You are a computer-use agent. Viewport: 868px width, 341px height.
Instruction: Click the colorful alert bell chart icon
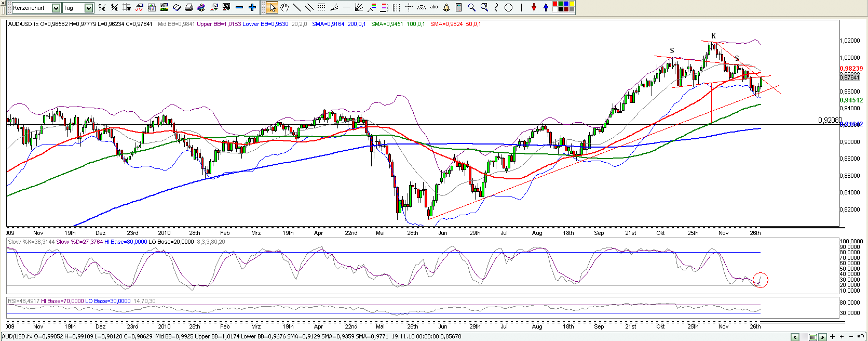201,7
